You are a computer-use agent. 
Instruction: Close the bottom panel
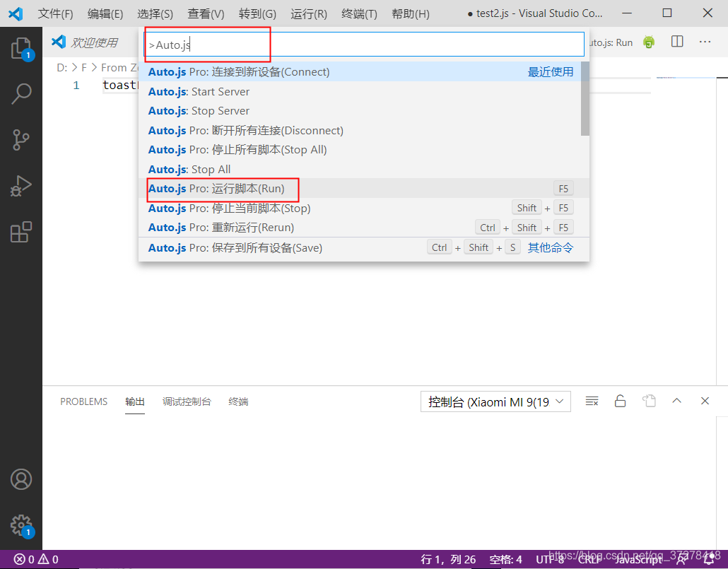pyautogui.click(x=705, y=400)
